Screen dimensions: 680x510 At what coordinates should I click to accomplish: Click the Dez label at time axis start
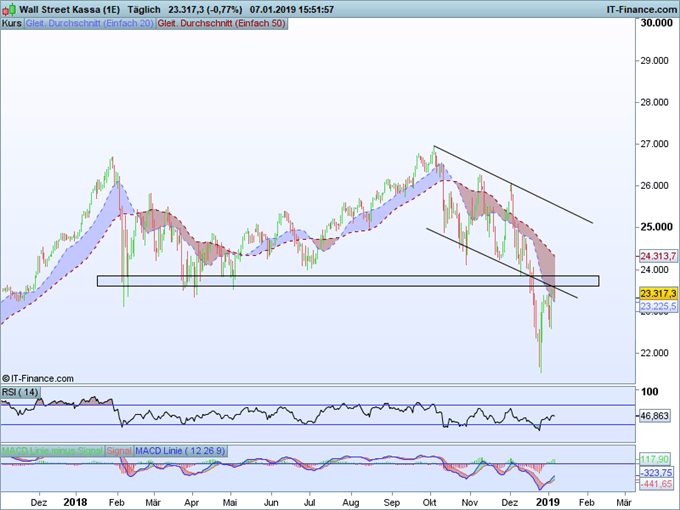[39, 502]
